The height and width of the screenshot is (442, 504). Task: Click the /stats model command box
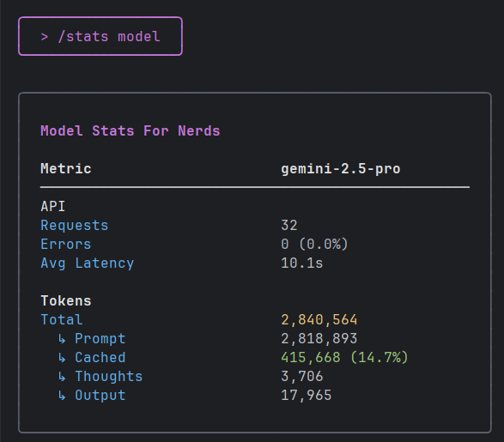pos(100,36)
